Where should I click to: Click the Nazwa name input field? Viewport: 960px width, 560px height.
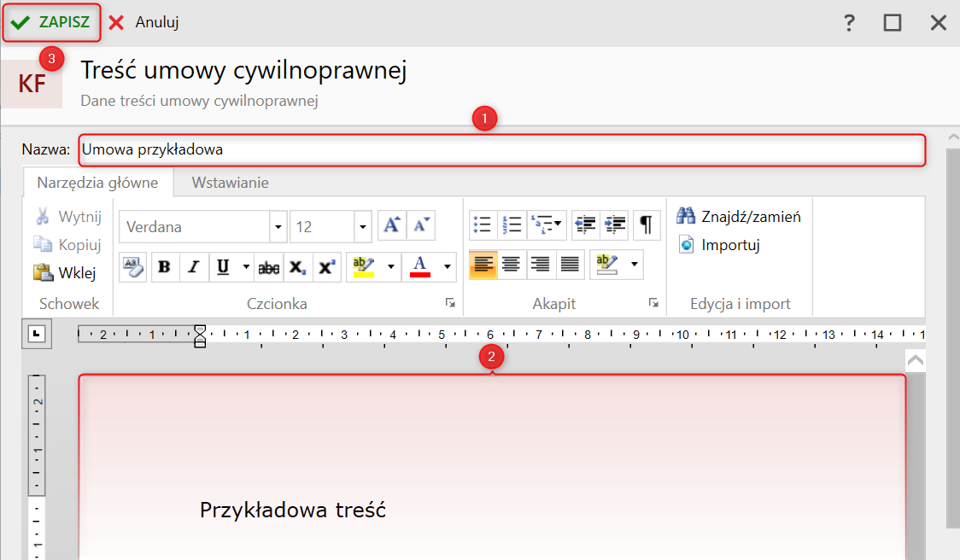click(501, 150)
